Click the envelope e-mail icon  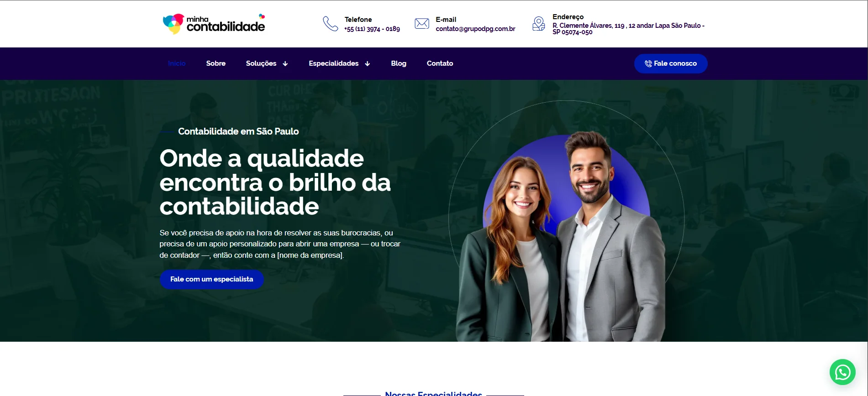422,24
